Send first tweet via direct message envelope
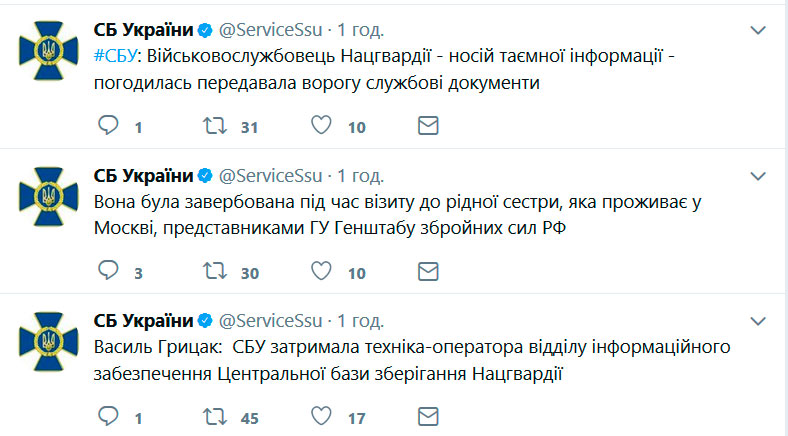Viewport: 788px width, 436px height. [x=427, y=126]
